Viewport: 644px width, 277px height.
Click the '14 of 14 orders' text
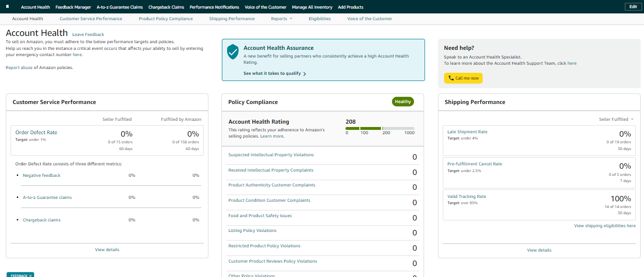[618, 207]
